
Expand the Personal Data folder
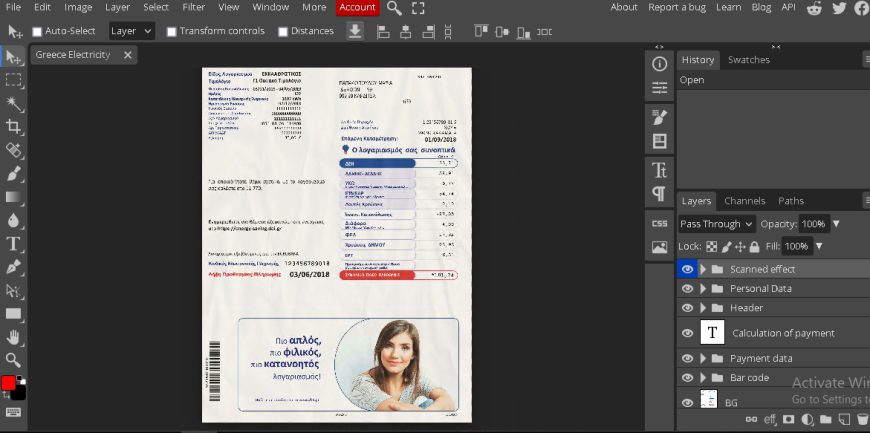click(703, 289)
